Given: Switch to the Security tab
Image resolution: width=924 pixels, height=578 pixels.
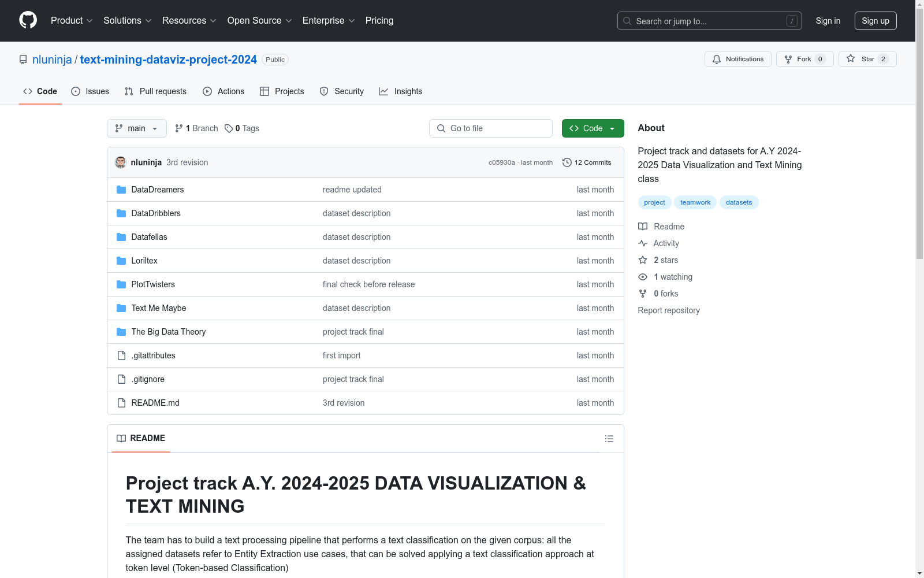Looking at the screenshot, I should tap(342, 91).
